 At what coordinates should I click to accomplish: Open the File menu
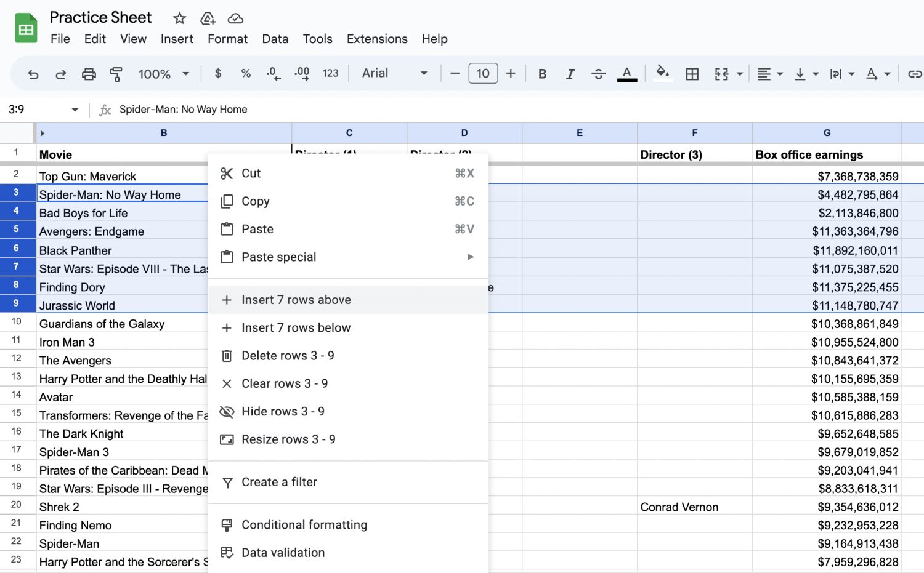[60, 39]
